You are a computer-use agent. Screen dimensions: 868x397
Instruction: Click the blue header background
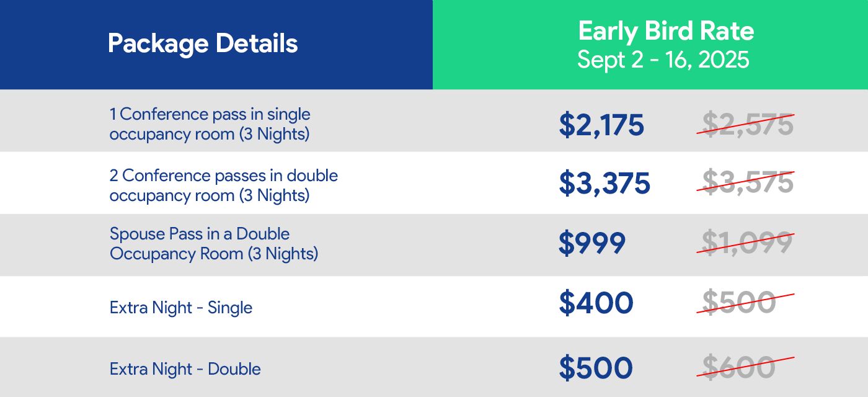click(x=216, y=45)
